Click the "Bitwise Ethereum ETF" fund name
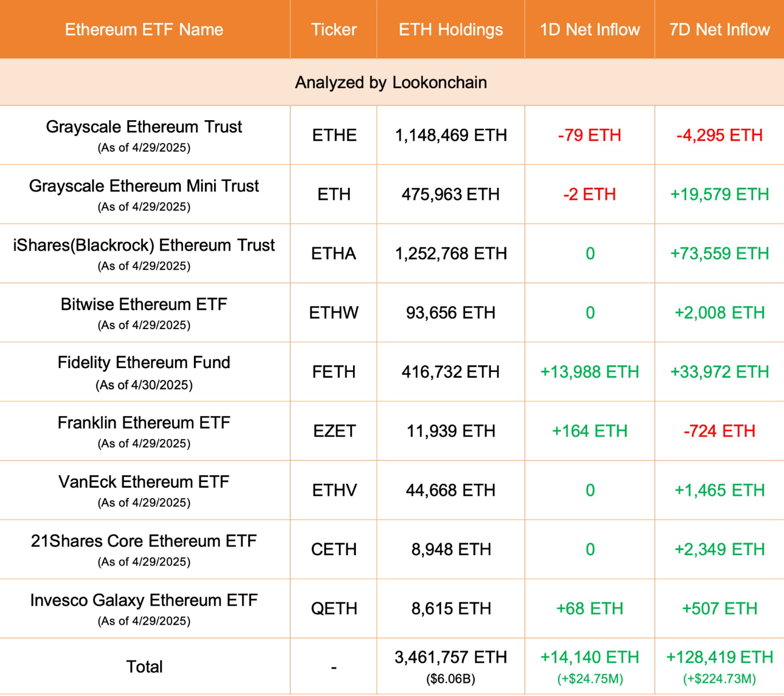784x696 pixels. (x=144, y=304)
